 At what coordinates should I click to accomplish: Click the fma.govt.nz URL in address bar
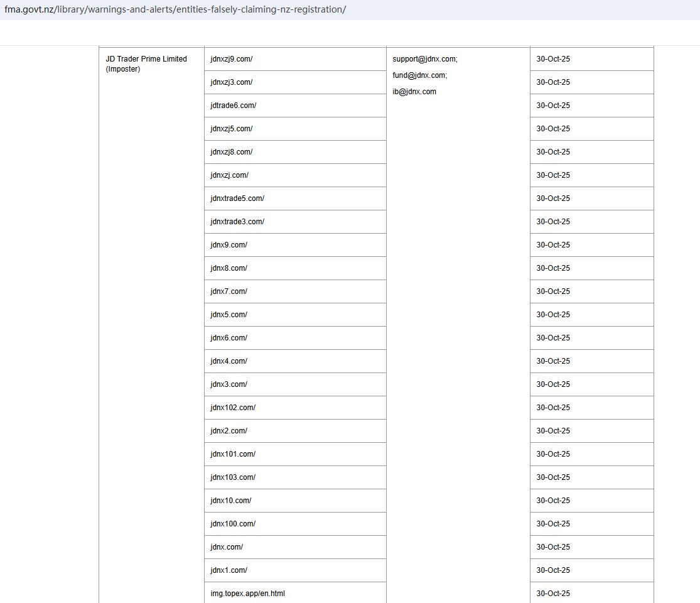pos(175,9)
